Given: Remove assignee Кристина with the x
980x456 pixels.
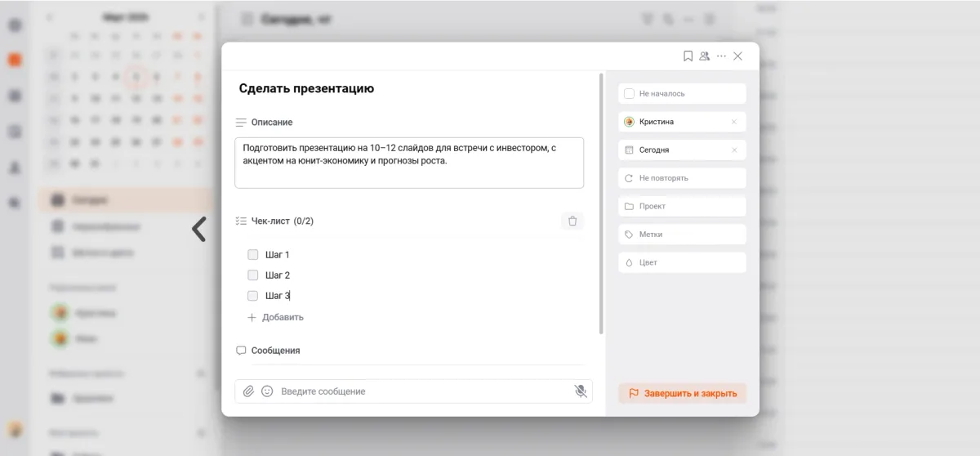Looking at the screenshot, I should coord(733,122).
